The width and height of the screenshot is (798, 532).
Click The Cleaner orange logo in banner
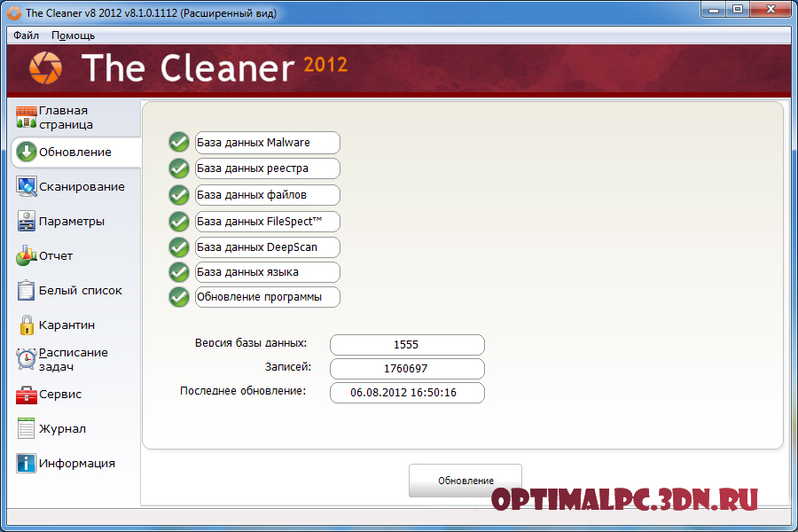click(x=45, y=67)
